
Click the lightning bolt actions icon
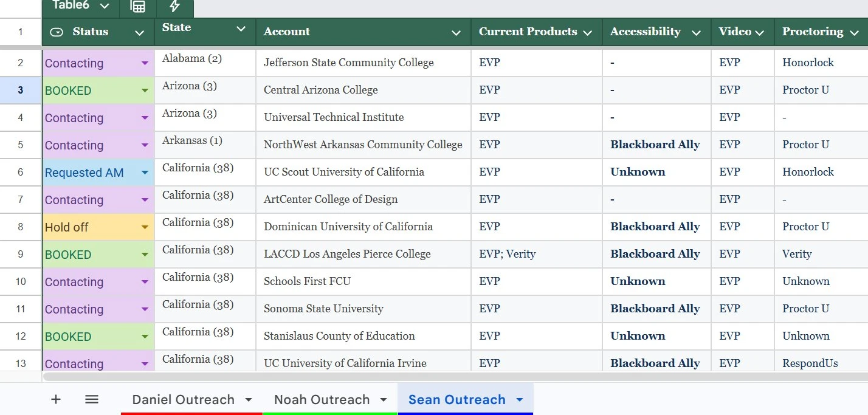tap(174, 6)
